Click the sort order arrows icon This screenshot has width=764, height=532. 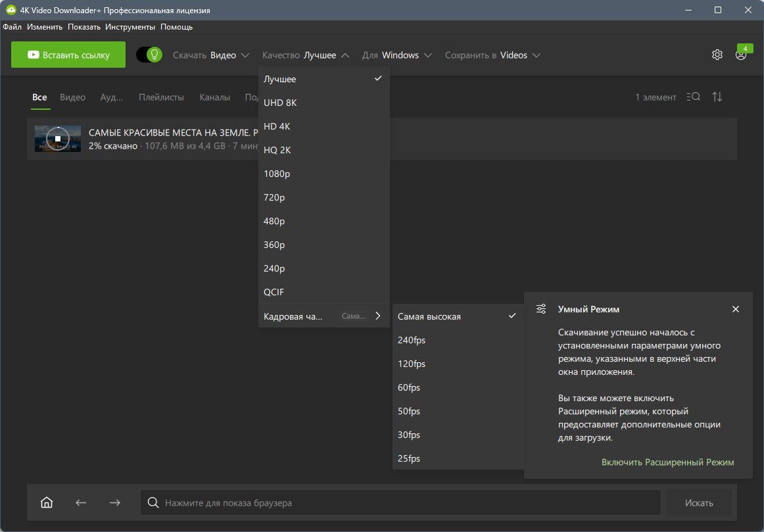coord(717,97)
